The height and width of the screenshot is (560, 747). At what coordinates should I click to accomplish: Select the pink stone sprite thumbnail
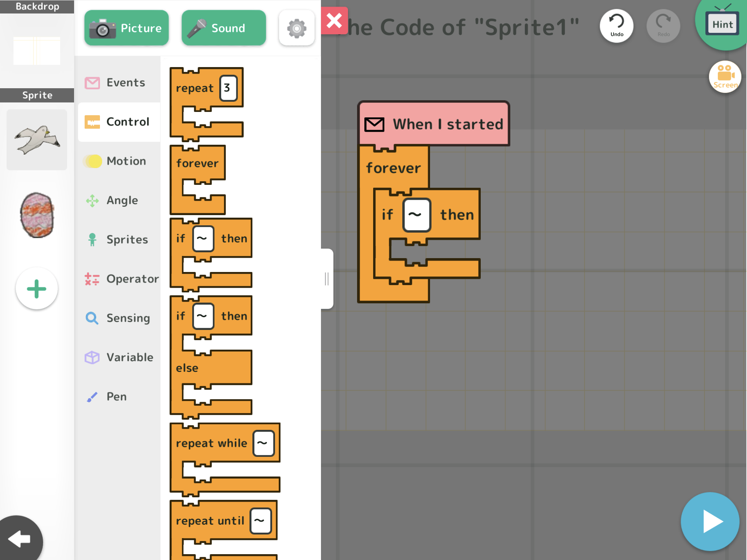[x=37, y=215]
